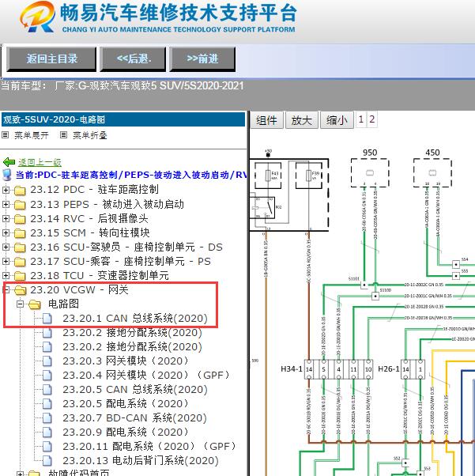Click document icon for 23.20.1 CAN 总线系统
Screen dimensions: 475x476
click(x=47, y=319)
